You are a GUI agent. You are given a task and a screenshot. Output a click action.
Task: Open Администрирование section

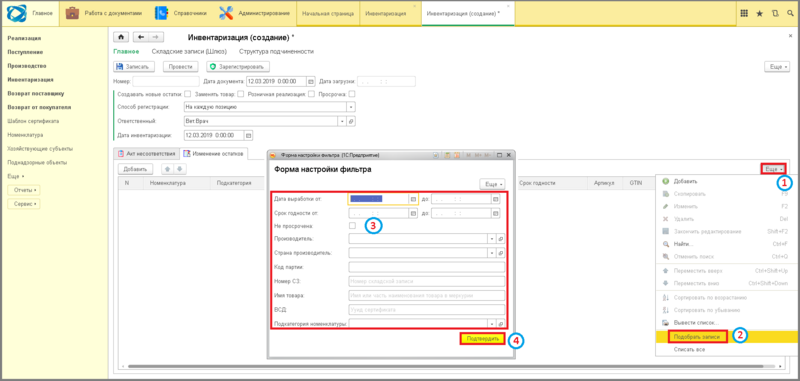pyautogui.click(x=255, y=13)
